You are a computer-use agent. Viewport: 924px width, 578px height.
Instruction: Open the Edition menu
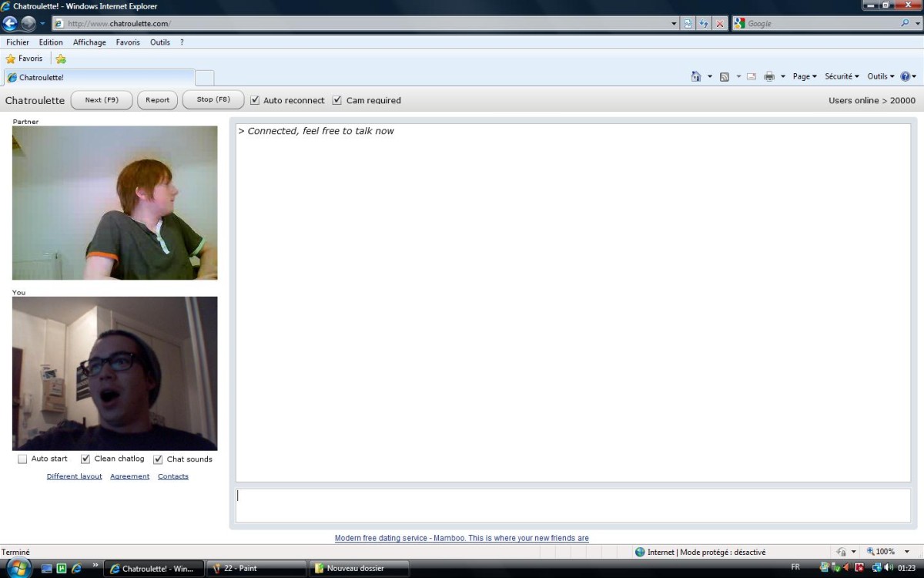[x=51, y=42]
